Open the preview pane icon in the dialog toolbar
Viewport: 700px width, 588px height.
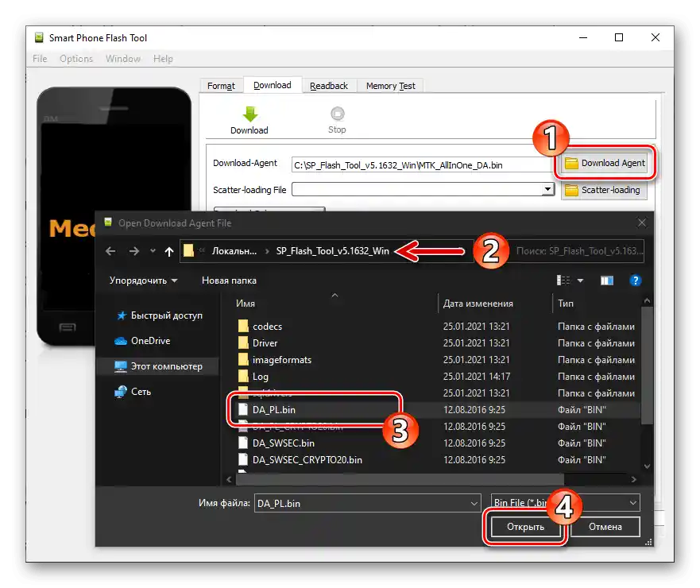pyautogui.click(x=605, y=280)
